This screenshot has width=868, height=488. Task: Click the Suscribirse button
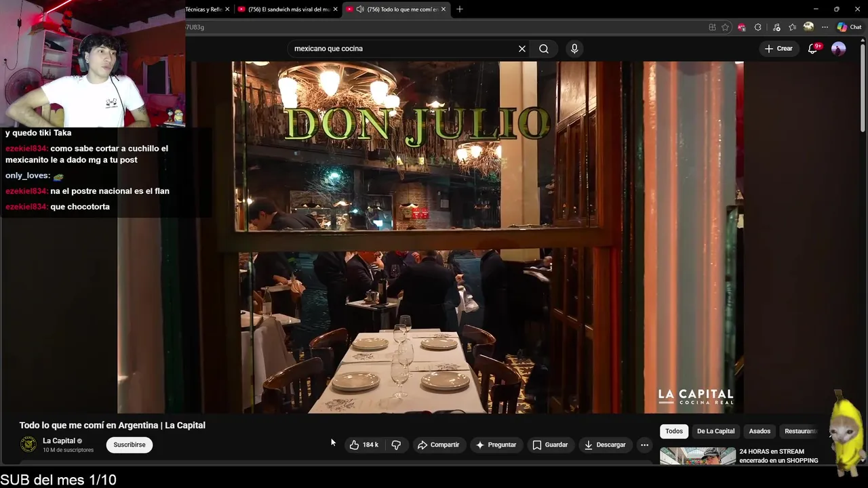click(130, 445)
